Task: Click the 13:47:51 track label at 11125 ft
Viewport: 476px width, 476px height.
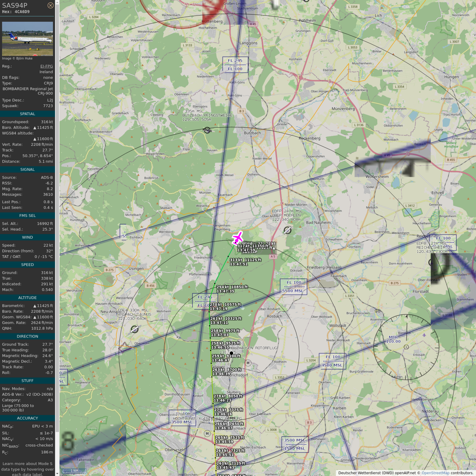Action: click(x=245, y=262)
